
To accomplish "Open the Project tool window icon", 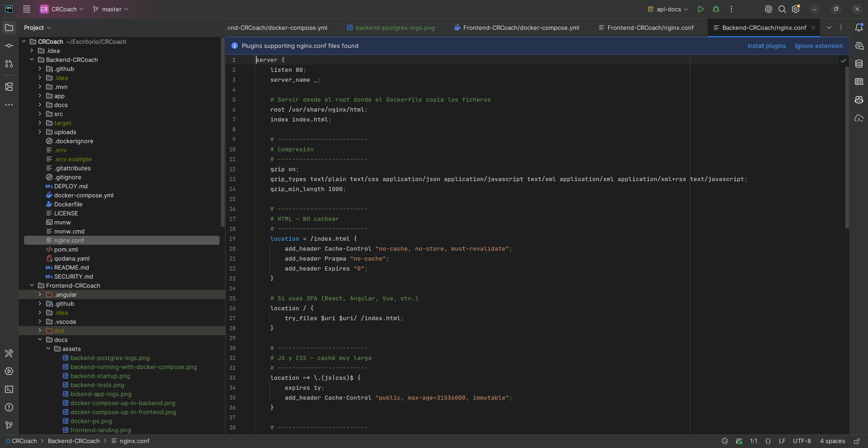I will (x=9, y=28).
